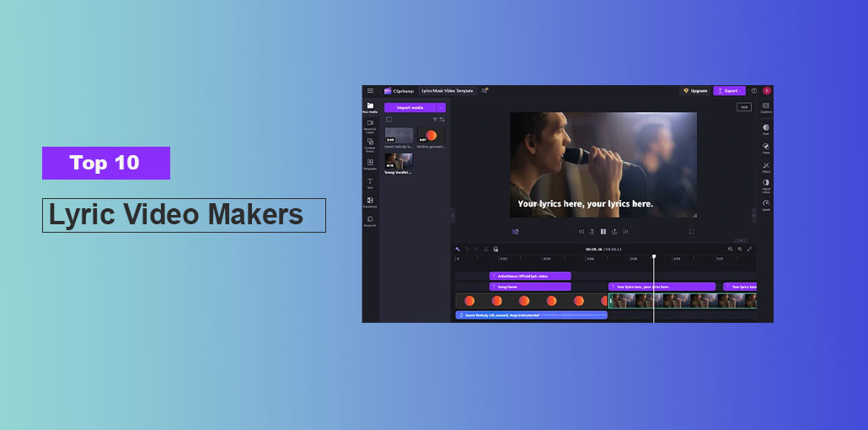This screenshot has height=430, width=868.
Task: Open the Content library sidebar tab
Action: coord(370,145)
